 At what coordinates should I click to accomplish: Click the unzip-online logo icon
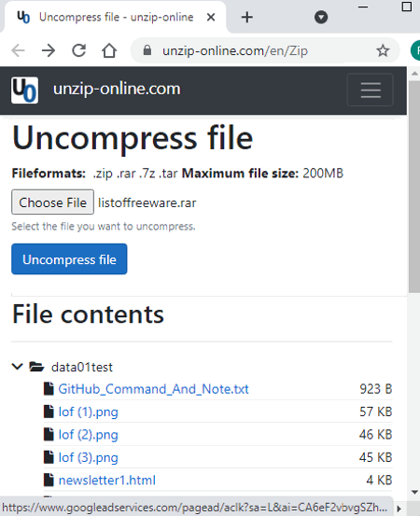coord(24,90)
